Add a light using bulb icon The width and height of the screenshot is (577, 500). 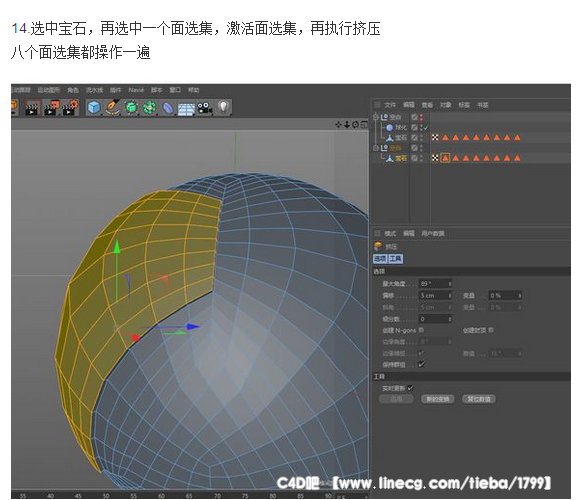[223, 107]
